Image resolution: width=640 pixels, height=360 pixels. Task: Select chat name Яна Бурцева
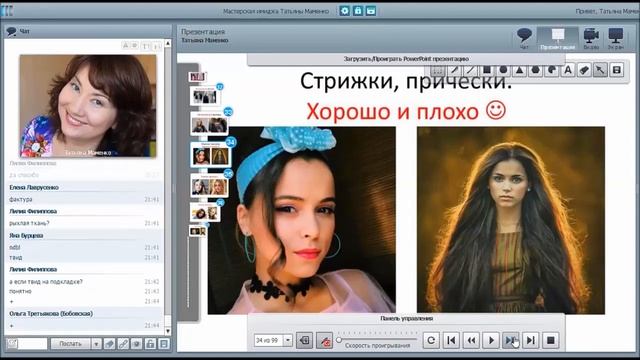click(x=26, y=236)
